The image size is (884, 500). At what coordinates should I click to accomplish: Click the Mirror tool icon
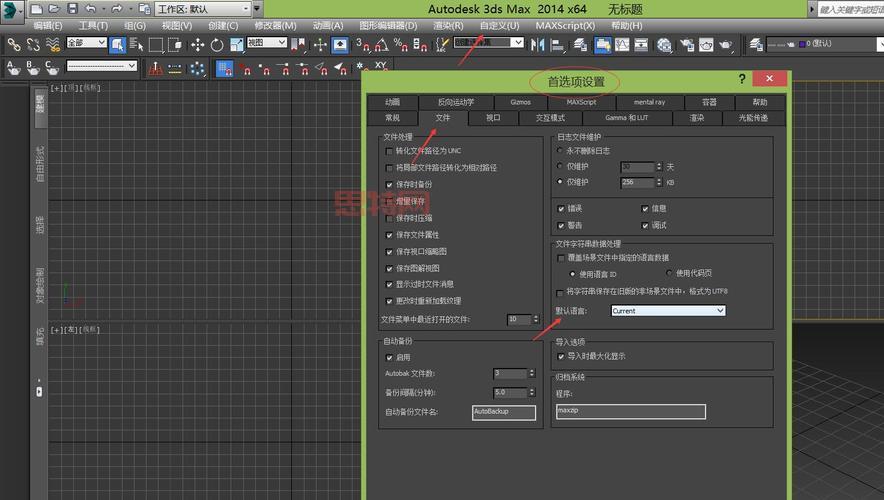[539, 44]
